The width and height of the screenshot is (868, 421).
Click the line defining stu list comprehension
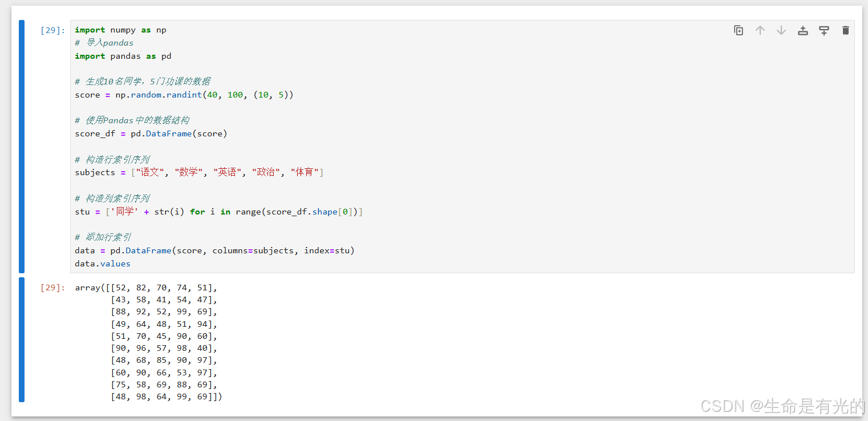pos(219,212)
